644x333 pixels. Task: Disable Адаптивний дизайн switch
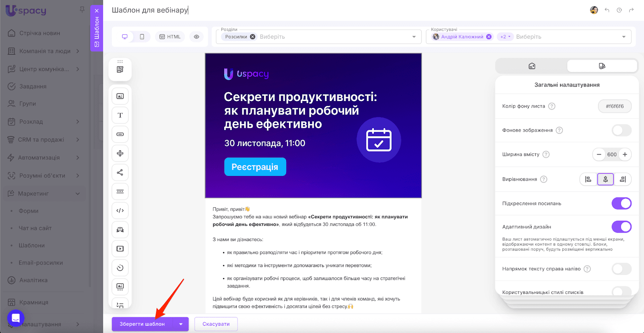621,227
